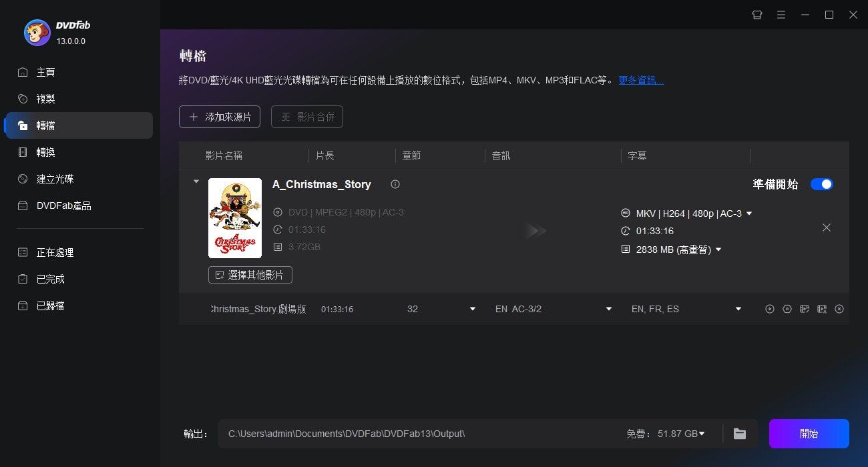Collapse the A_Christmas_Story task arrow
Screen dimensions: 868x467
coord(196,181)
